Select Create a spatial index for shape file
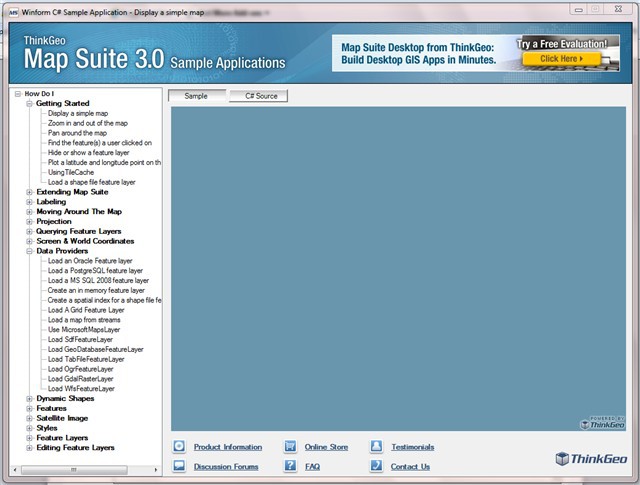The height and width of the screenshot is (485, 640). (x=104, y=300)
